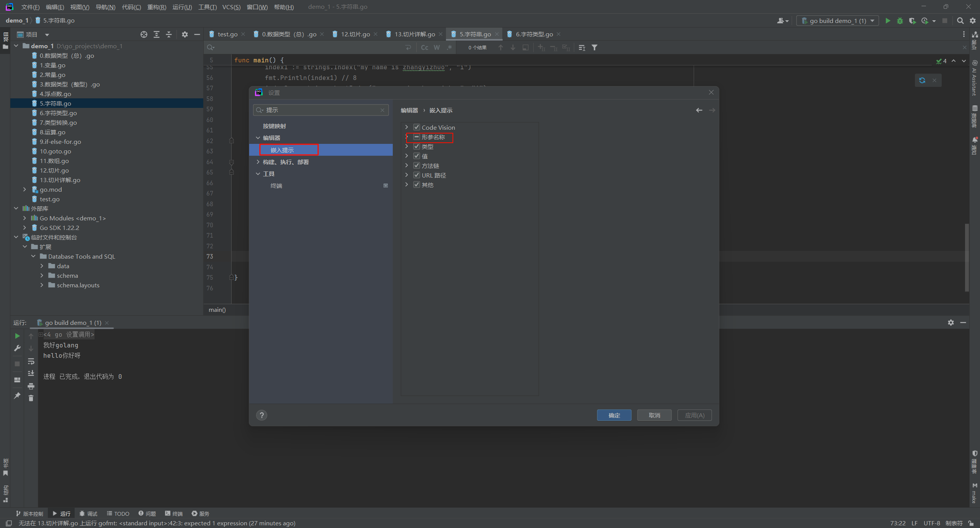
Task: Toggle the Code Vision checkbox
Action: pos(417,127)
